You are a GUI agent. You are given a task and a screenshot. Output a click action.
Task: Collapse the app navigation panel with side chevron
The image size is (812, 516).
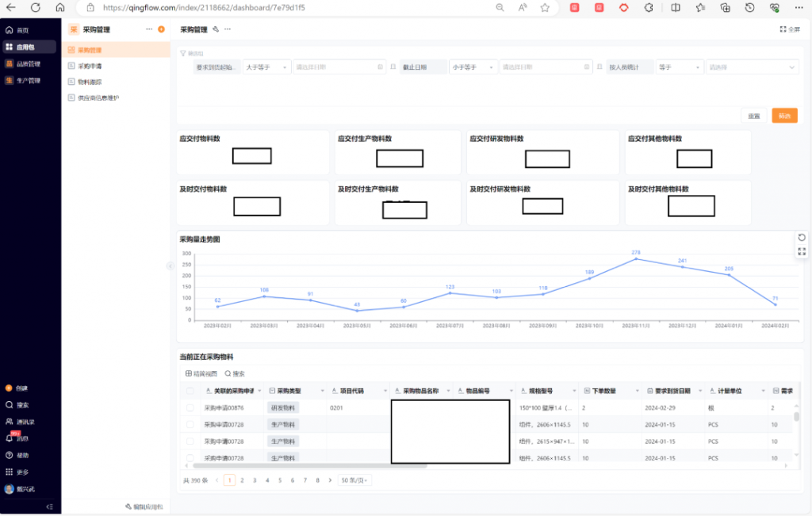pyautogui.click(x=170, y=266)
